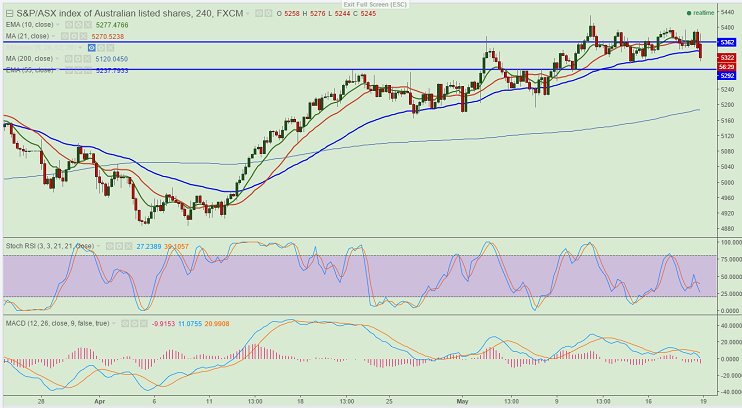Click the high price value 5276
Image resolution: width=742 pixels, height=408 pixels.
(318, 14)
